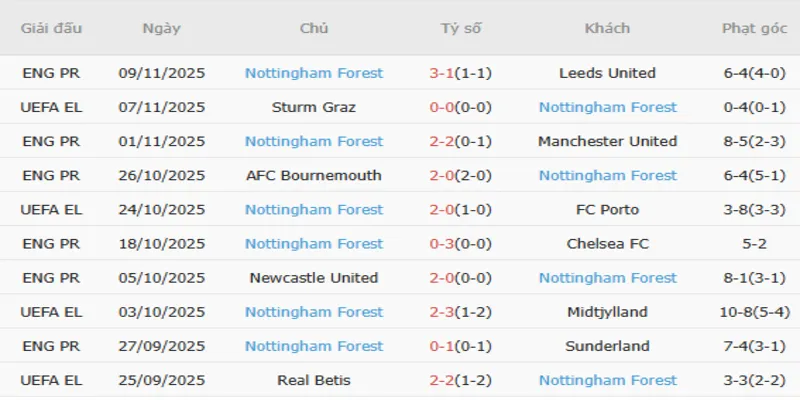Open the Leeds United team link
The width and height of the screenshot is (800, 400).
(607, 73)
